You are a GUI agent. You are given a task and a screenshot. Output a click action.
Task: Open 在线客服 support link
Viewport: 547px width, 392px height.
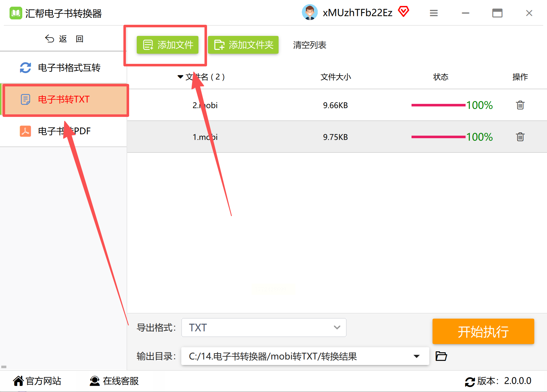pyautogui.click(x=114, y=381)
